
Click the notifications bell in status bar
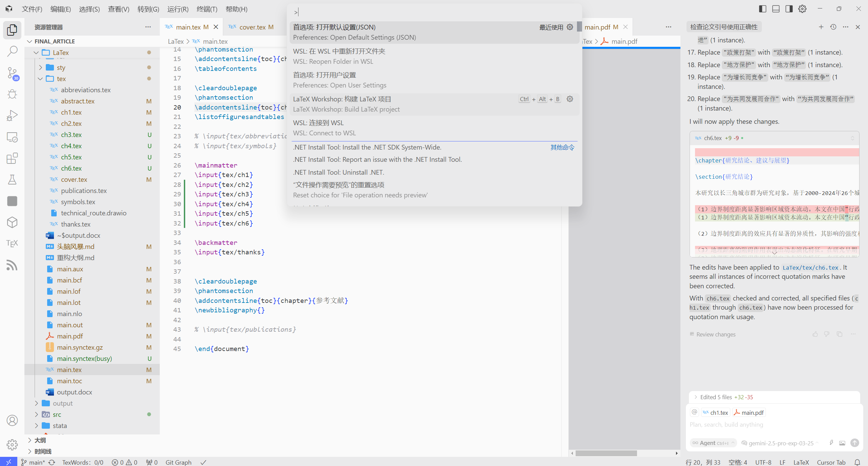coord(857,462)
